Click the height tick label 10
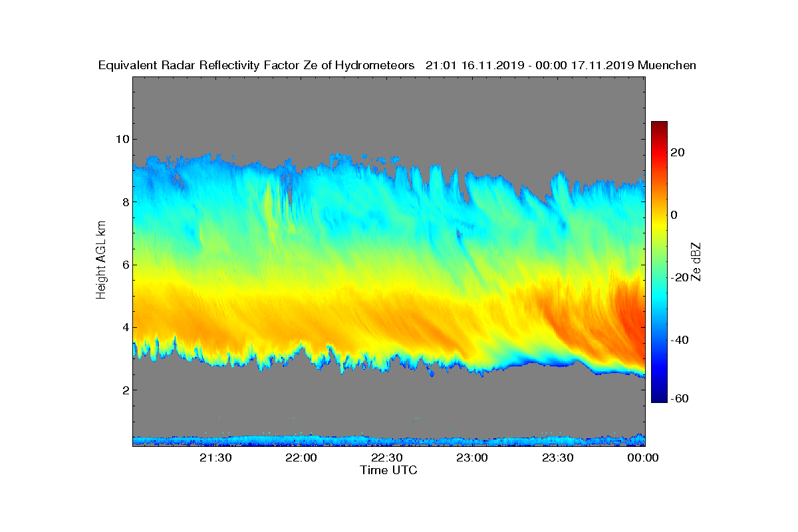The width and height of the screenshot is (798, 532). 122,139
